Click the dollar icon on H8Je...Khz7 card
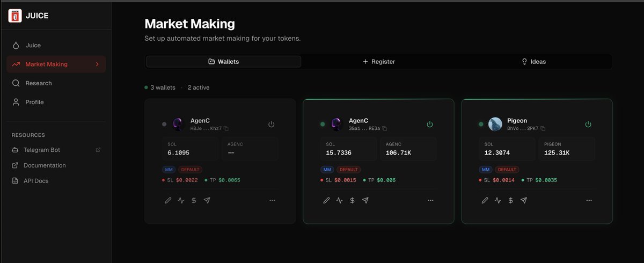 point(194,200)
